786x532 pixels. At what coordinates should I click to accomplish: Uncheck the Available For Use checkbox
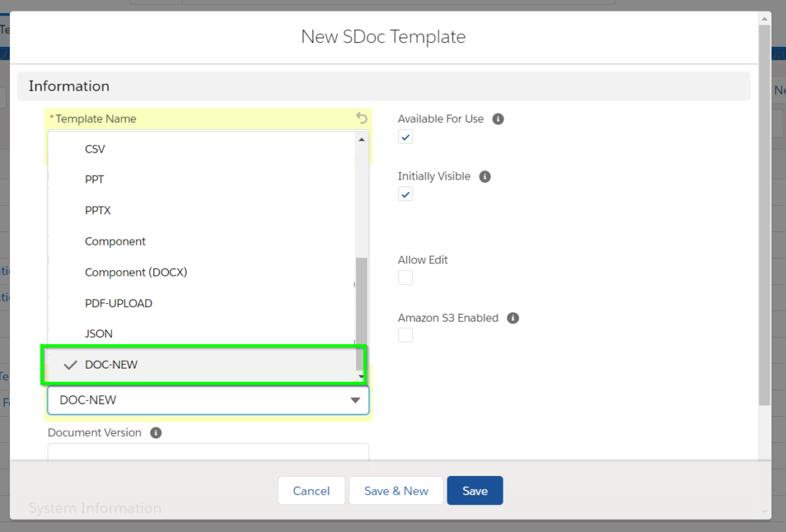(x=405, y=136)
